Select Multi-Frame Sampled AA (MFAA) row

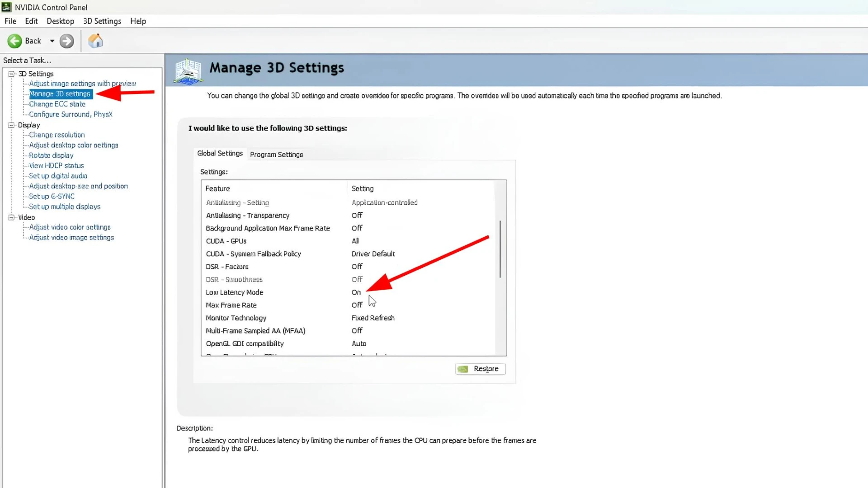pyautogui.click(x=348, y=331)
